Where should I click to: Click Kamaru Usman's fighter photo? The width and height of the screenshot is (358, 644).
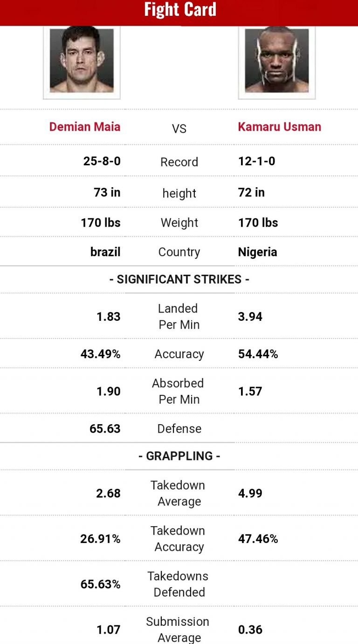[x=276, y=61]
